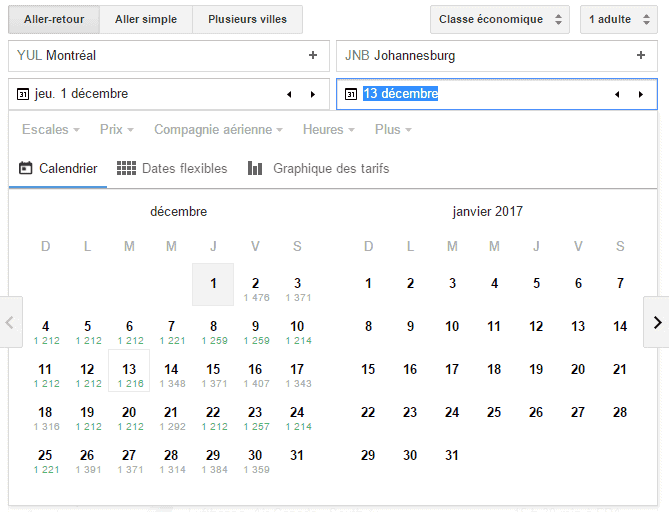Show next months with right chevron
Screen dimensions: 669x512
pos(656,322)
